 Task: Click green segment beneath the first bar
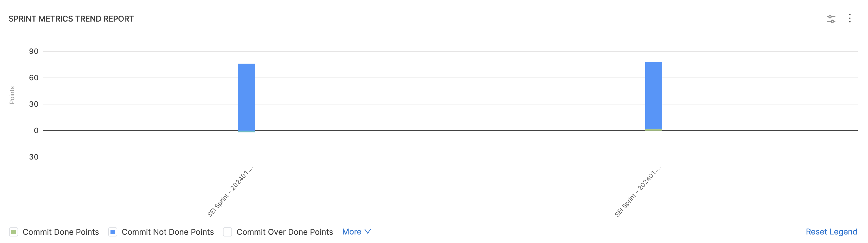pos(246,132)
